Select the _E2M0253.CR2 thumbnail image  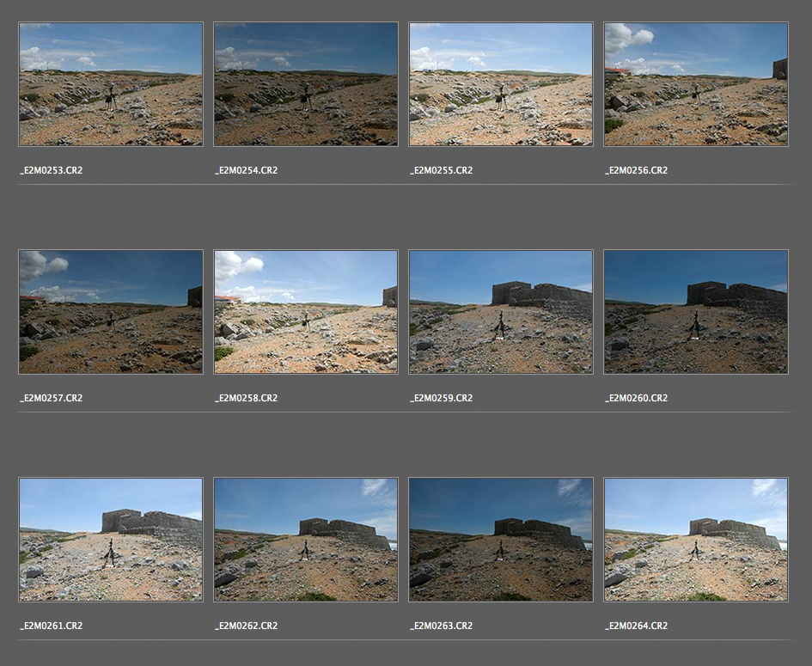[x=111, y=84]
